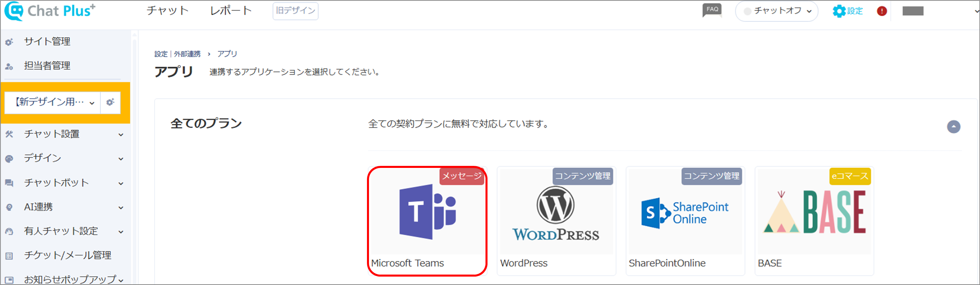Click the サイト管理 gear icon

(9, 42)
